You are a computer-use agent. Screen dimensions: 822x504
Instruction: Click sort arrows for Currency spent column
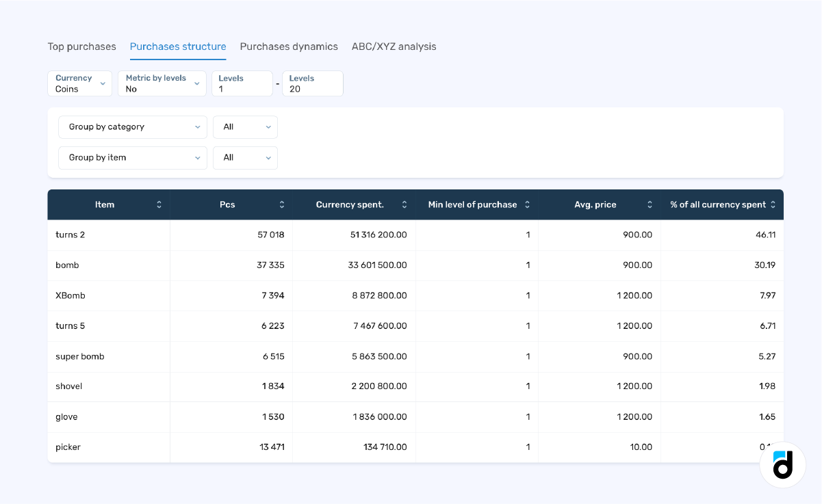tap(404, 204)
